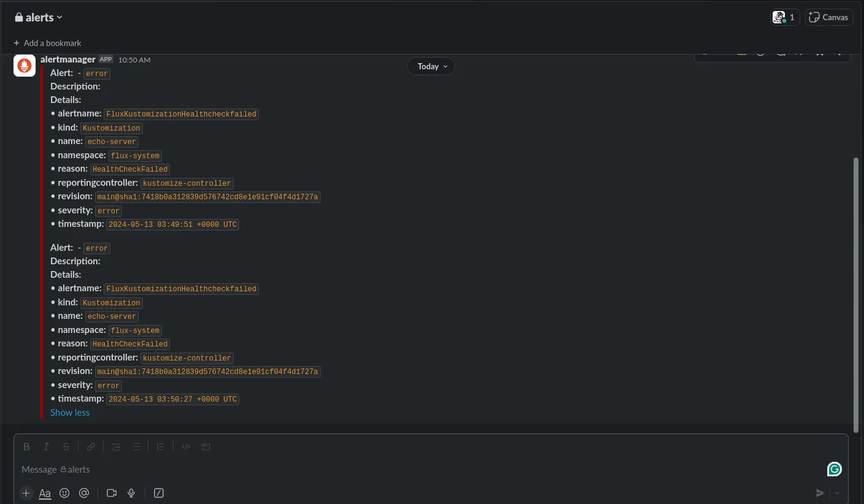The image size is (864, 504).
Task: Insert a link using the link icon
Action: click(91, 446)
